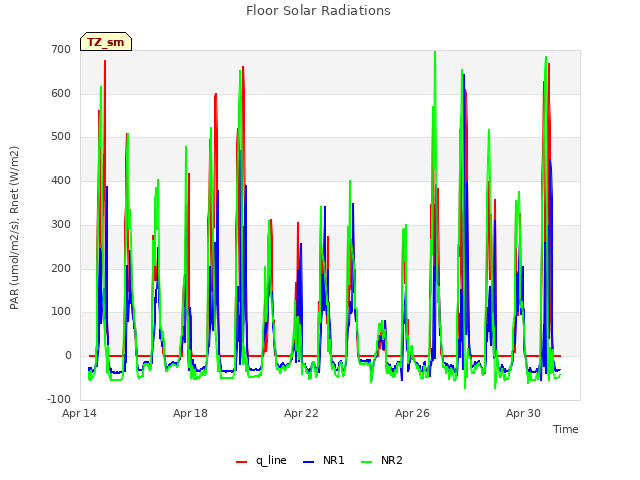640x480 pixels.
Task: Toggle NR1 series in legend
Action: (x=324, y=460)
